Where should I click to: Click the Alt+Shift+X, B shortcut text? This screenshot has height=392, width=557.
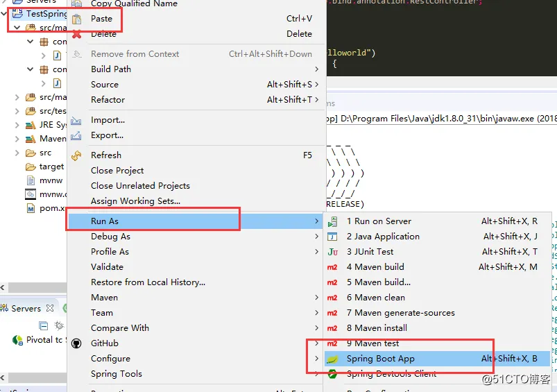tap(509, 359)
